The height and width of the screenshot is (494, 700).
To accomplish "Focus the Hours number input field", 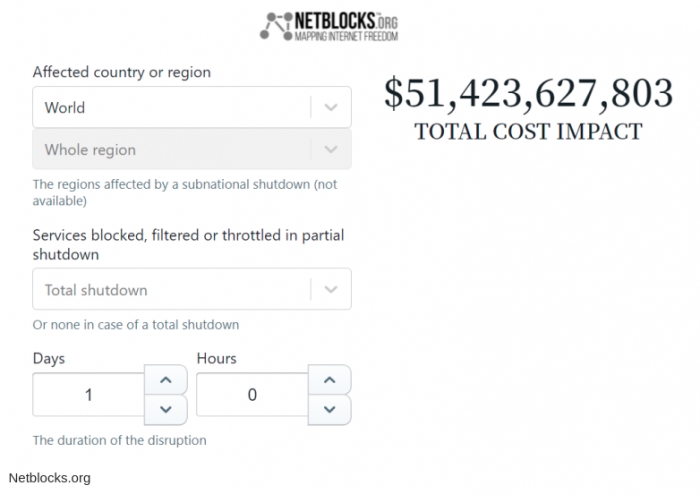I will (252, 395).
